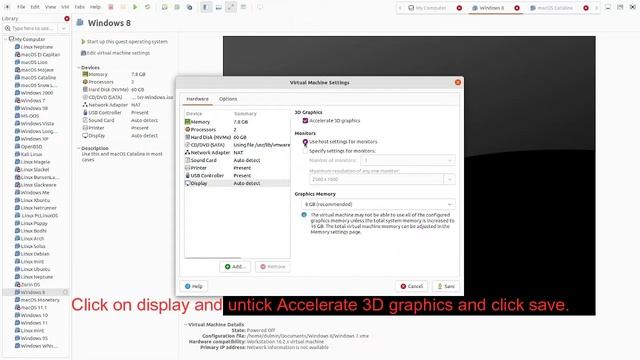This screenshot has height=360, width=640.
Task: Click the red power-off icon in toolbar
Action: coord(111,7)
